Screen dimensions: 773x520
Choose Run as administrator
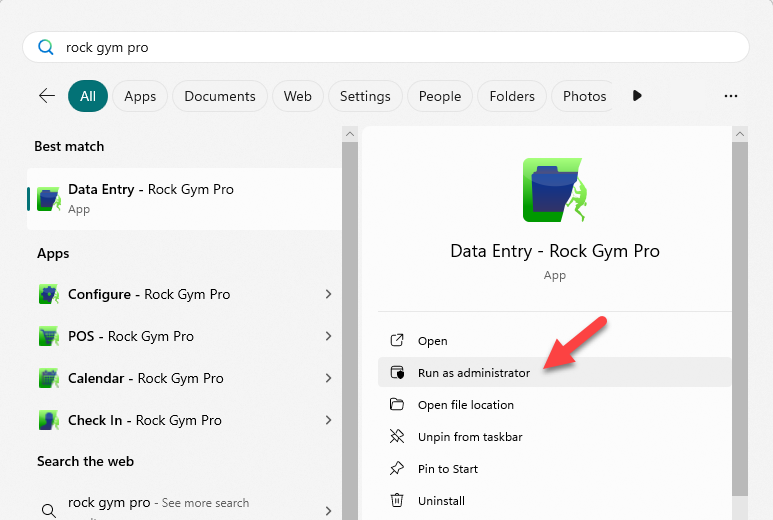click(555, 373)
